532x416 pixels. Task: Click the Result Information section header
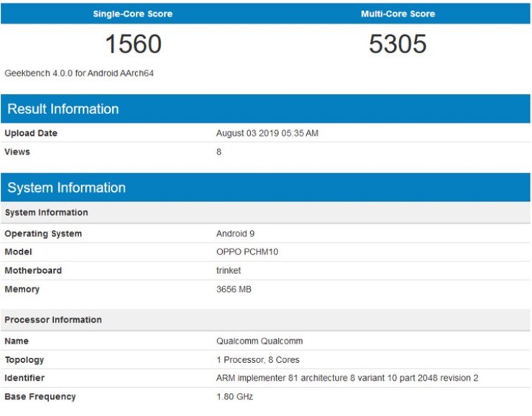coord(266,108)
